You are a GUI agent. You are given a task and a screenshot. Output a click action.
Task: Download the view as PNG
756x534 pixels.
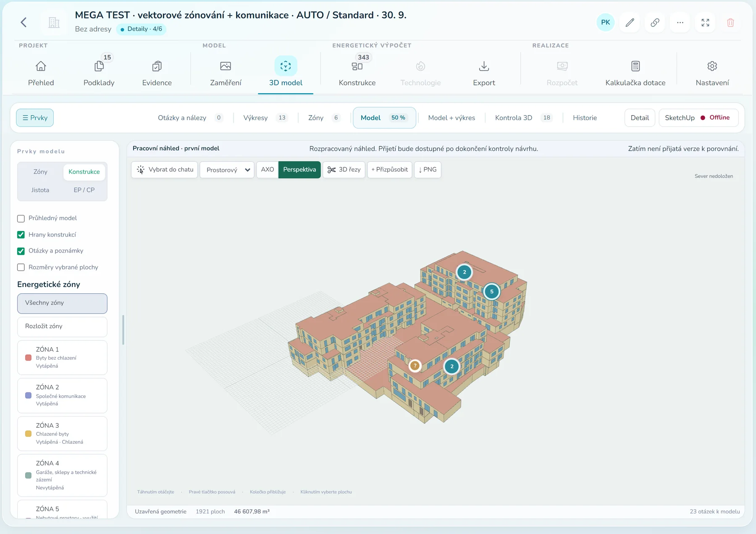coord(428,170)
